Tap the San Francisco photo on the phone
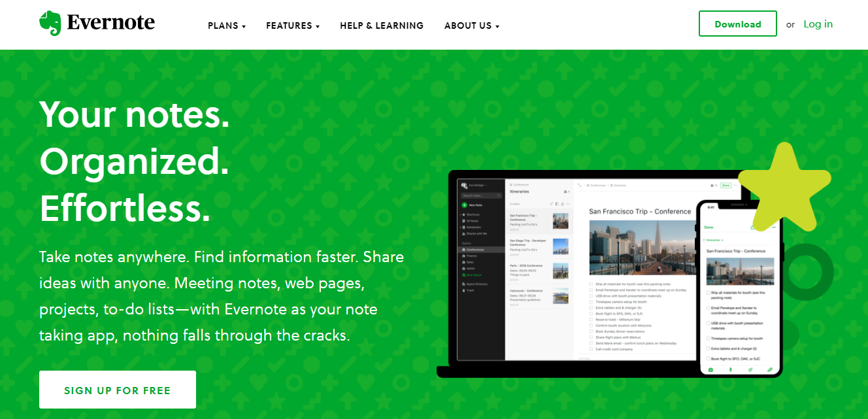Image resolution: width=868 pixels, height=419 pixels. (741, 271)
